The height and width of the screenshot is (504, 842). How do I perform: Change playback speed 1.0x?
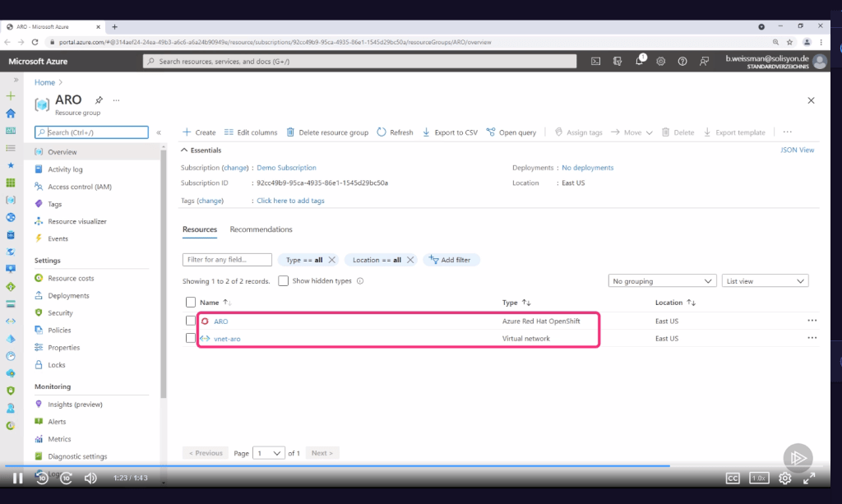(x=759, y=478)
